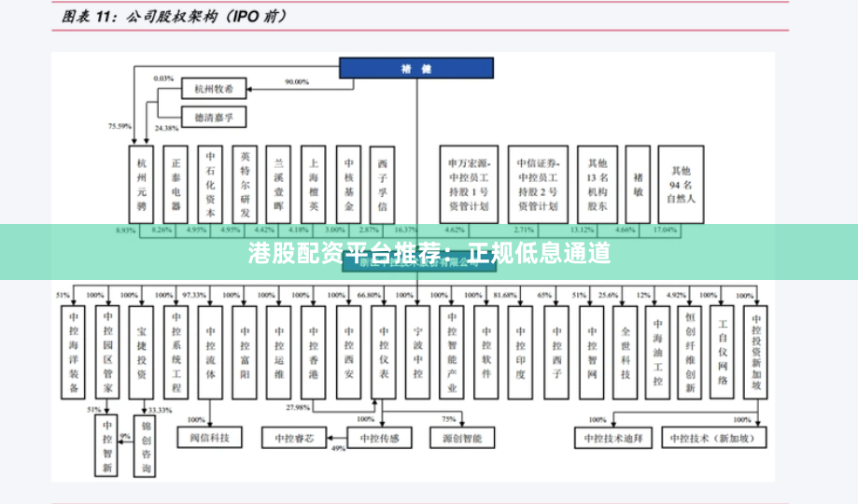858x504 pixels.
Task: Click the 75.59% percentage label
Action: (120, 126)
